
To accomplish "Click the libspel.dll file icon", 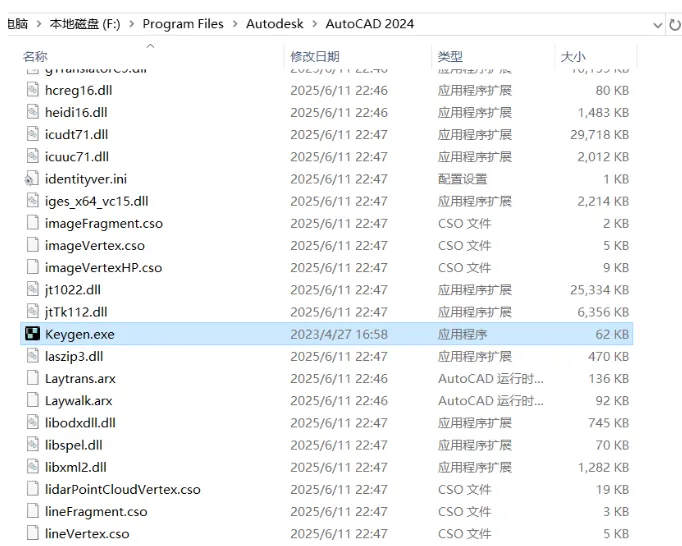I will (33, 445).
